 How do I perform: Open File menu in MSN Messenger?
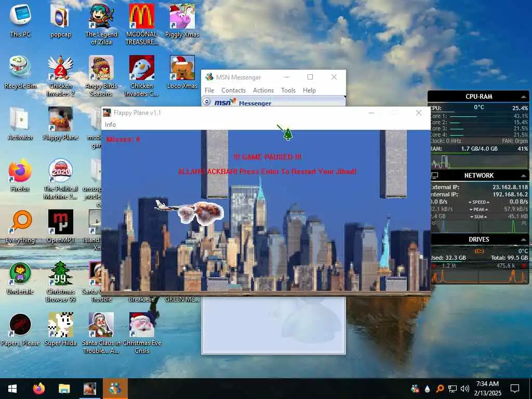click(209, 90)
